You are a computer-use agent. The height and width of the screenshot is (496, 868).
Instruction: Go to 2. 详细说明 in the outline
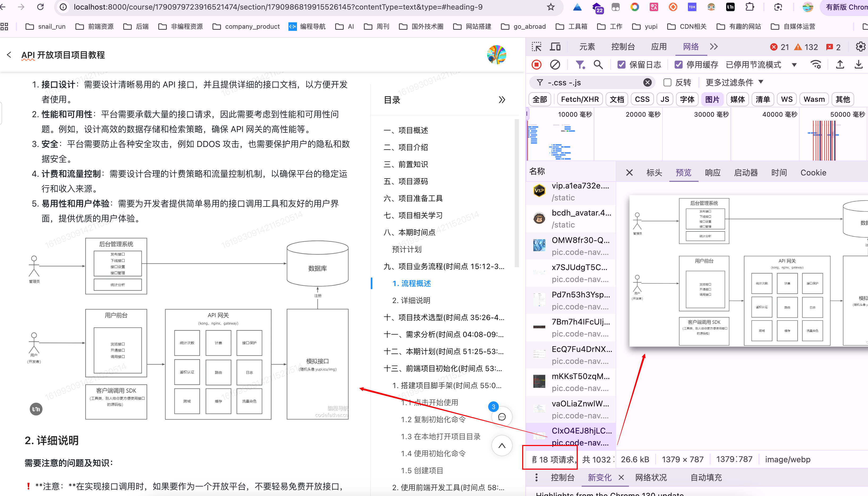(x=411, y=300)
